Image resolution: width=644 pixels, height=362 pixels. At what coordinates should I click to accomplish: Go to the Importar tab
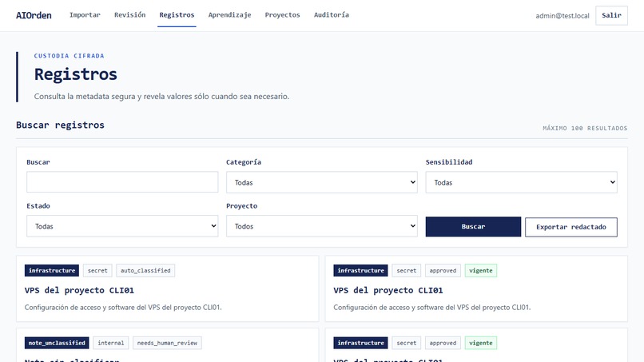[85, 15]
